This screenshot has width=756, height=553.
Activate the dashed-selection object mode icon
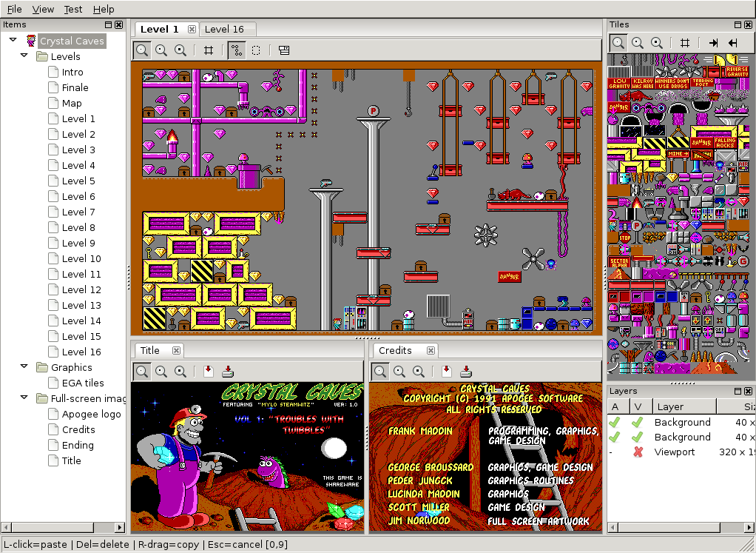click(256, 50)
